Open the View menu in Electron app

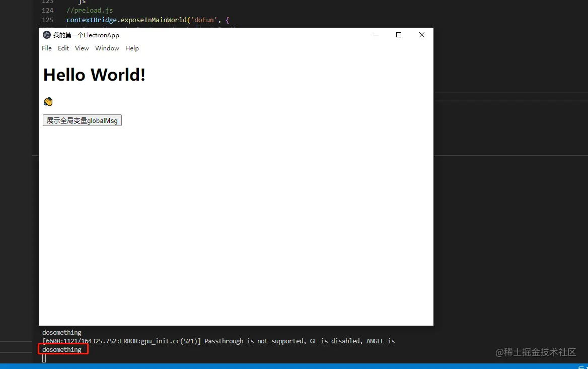click(x=82, y=48)
